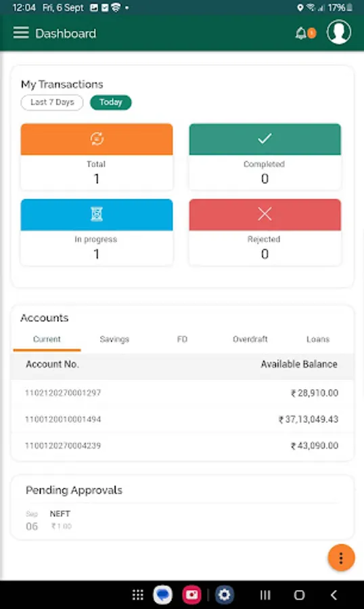The width and height of the screenshot is (364, 609).
Task: Switch to the Loans tab
Action: coord(318,340)
